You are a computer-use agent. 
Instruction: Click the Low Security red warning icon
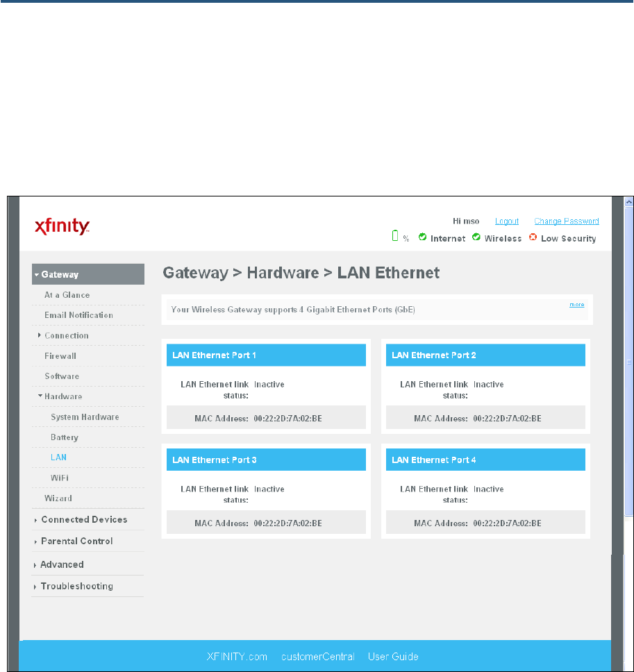533,237
